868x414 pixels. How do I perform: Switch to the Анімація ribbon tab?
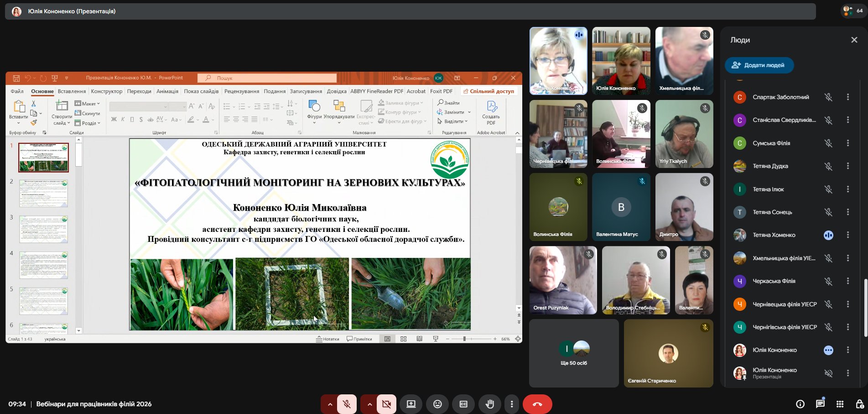point(167,91)
